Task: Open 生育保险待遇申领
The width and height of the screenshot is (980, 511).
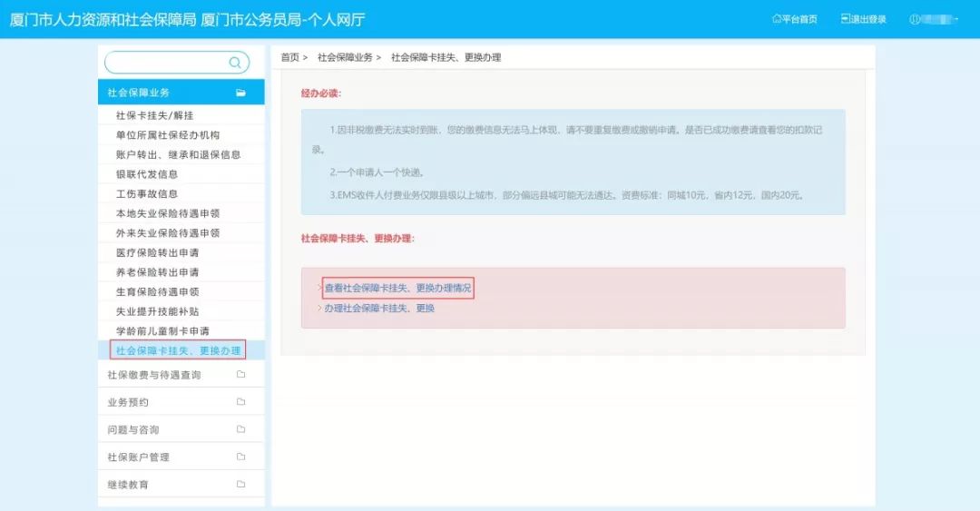Action: (158, 291)
